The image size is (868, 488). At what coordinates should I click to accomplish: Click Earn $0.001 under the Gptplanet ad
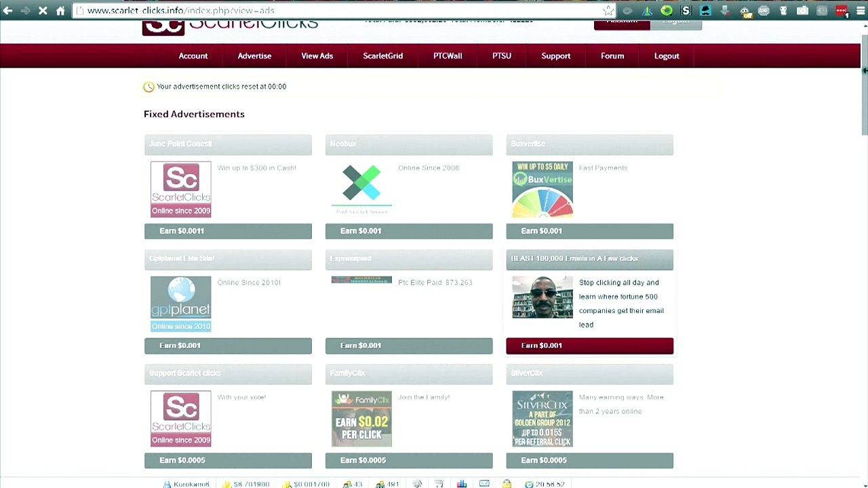coord(228,346)
